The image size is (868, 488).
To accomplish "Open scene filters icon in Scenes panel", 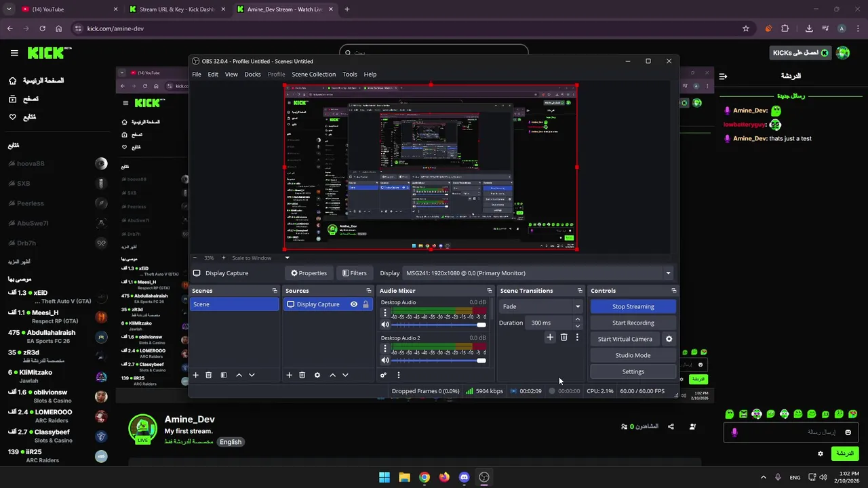I will 223,375.
